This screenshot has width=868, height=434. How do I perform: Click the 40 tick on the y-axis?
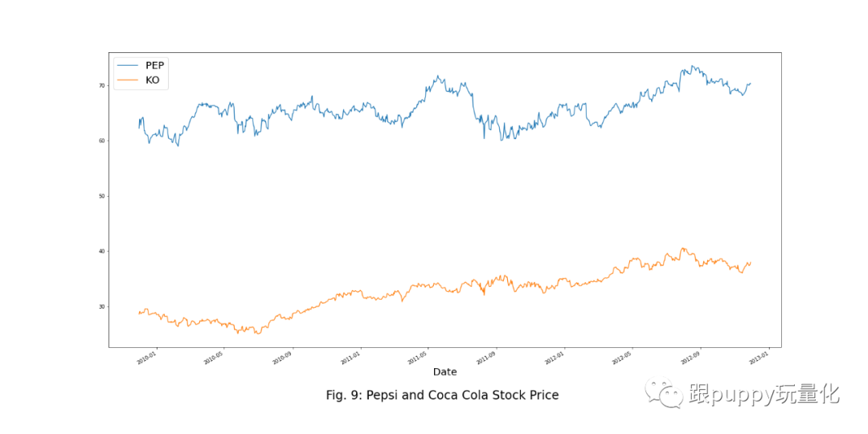pyautogui.click(x=102, y=252)
